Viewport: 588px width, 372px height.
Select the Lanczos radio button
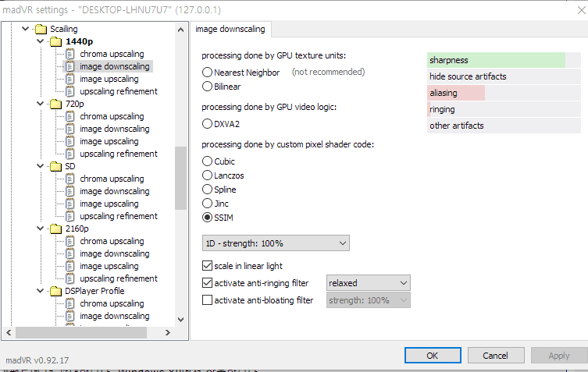(208, 175)
